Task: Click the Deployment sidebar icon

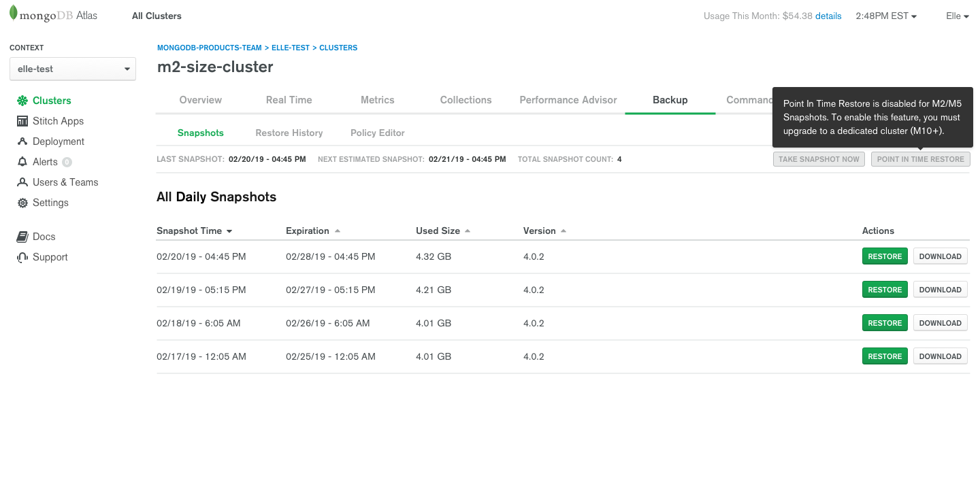Action: (22, 141)
